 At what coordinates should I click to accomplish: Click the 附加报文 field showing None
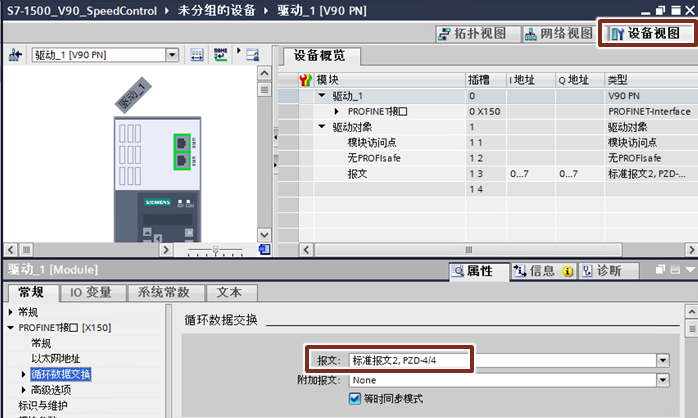pyautogui.click(x=503, y=380)
